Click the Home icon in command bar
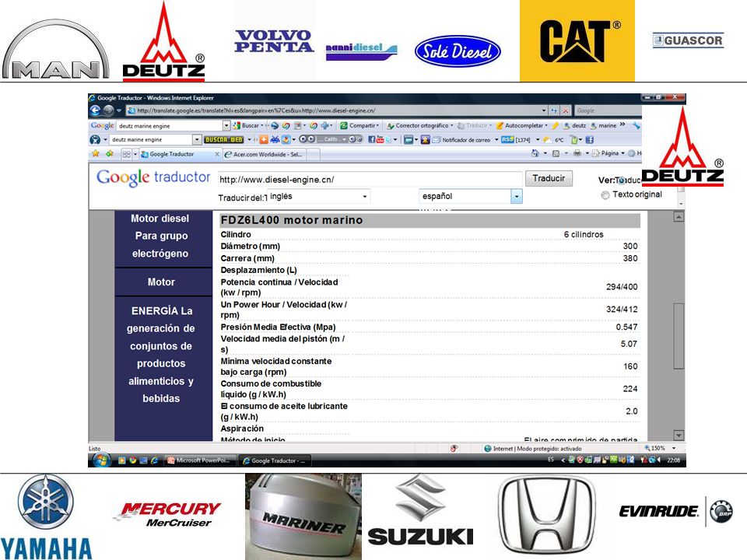 535,153
